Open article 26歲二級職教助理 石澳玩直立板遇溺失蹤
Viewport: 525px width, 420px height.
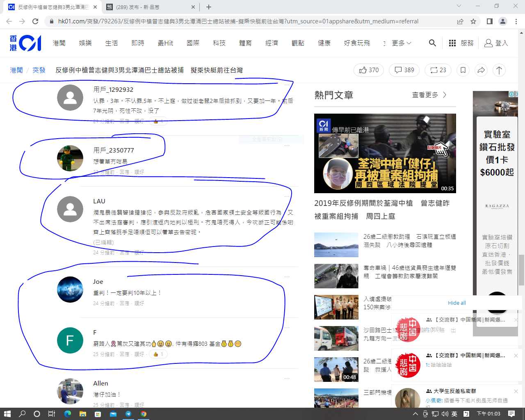click(x=410, y=241)
